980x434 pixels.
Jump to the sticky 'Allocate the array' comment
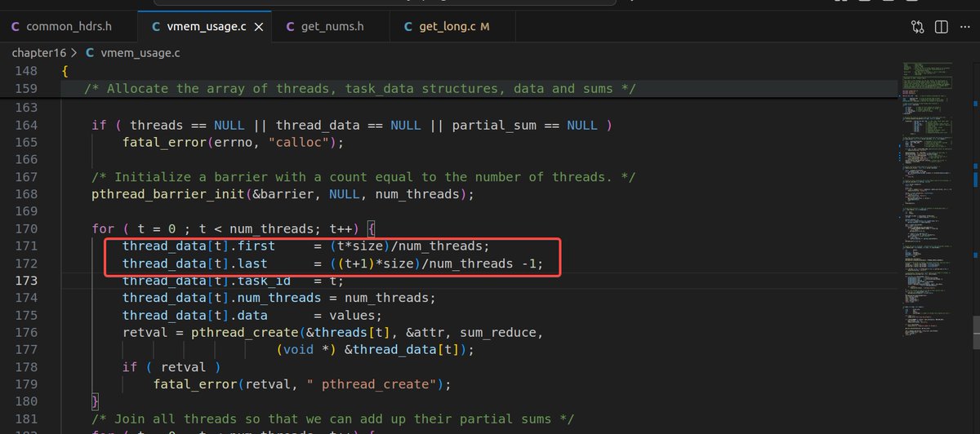tap(360, 88)
